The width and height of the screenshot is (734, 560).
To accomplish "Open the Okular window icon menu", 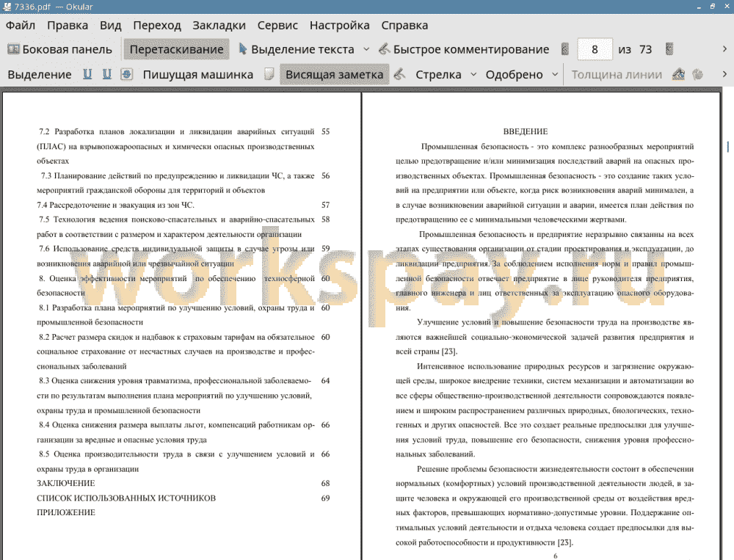I will 7,7.
